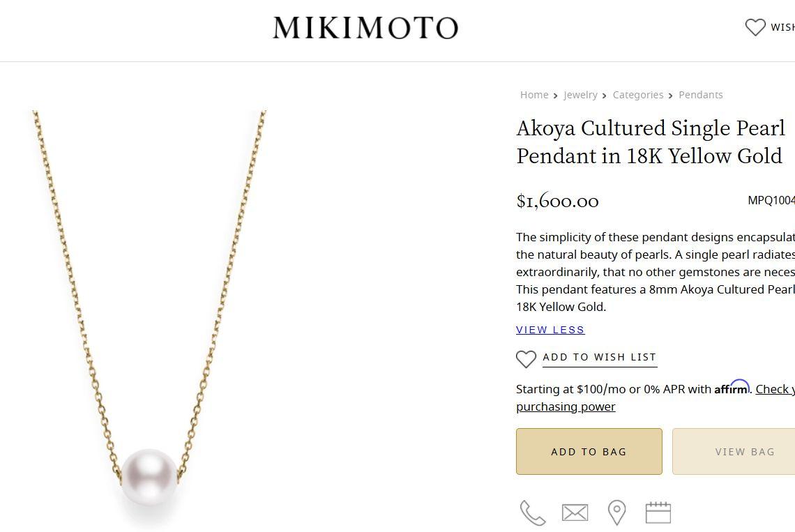Open Jewelry breadcrumb link
Screen dimensions: 795x532
(x=580, y=95)
